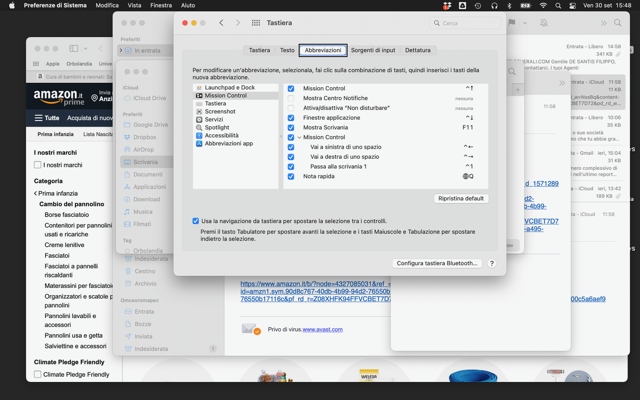640x400 pixels.
Task: Click the battery status icon
Action: tap(525, 6)
